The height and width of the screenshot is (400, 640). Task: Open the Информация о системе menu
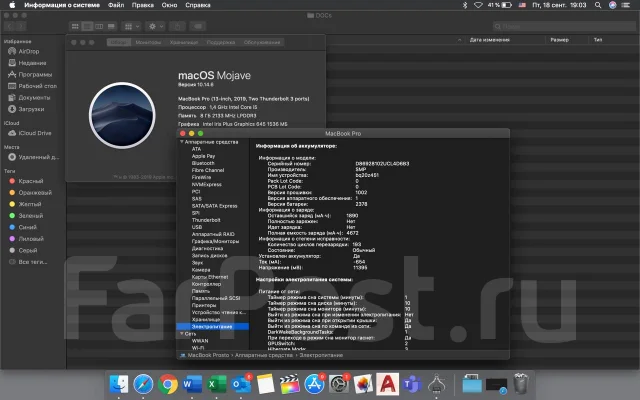62,5
